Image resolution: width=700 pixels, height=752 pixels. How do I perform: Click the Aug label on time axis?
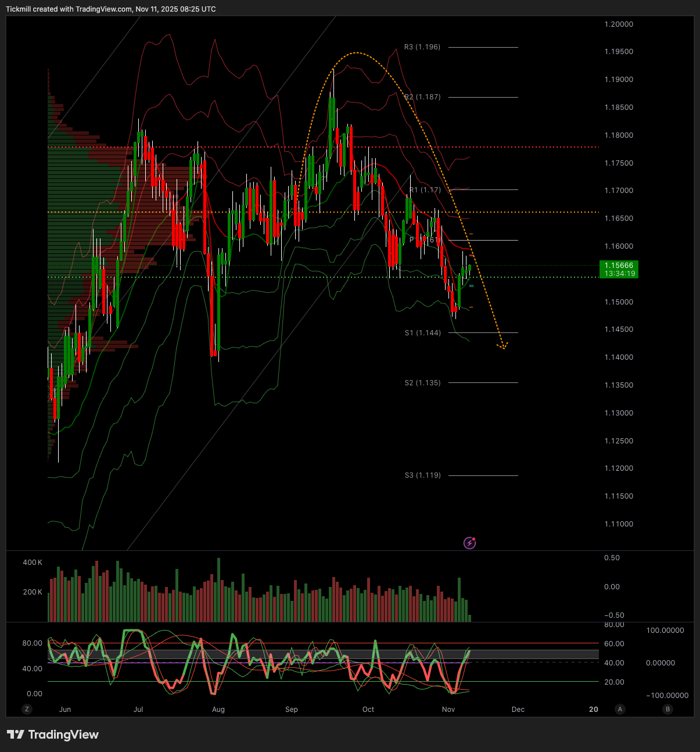click(x=218, y=710)
